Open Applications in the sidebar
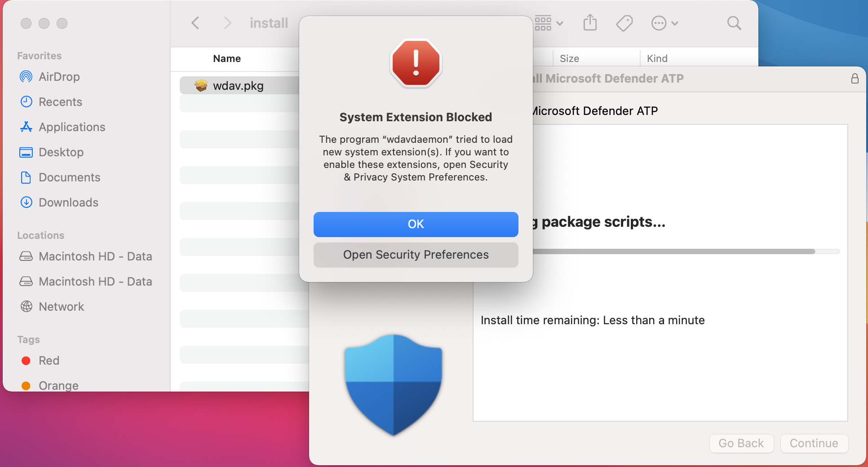868x467 pixels. [x=72, y=127]
